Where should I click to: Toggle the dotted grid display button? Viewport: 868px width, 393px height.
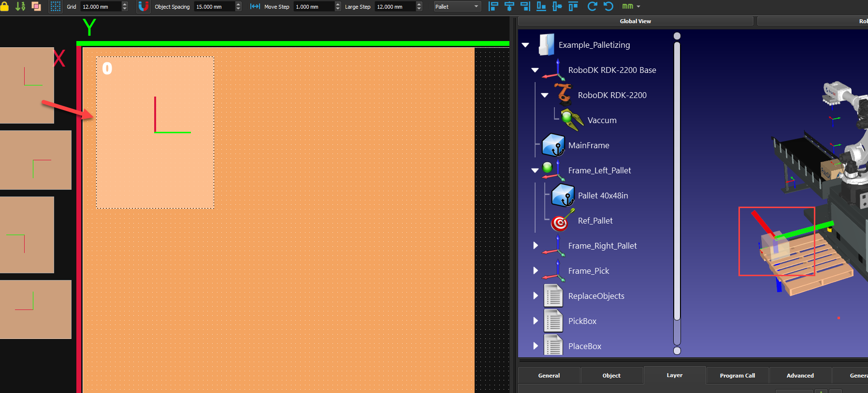pyautogui.click(x=56, y=7)
